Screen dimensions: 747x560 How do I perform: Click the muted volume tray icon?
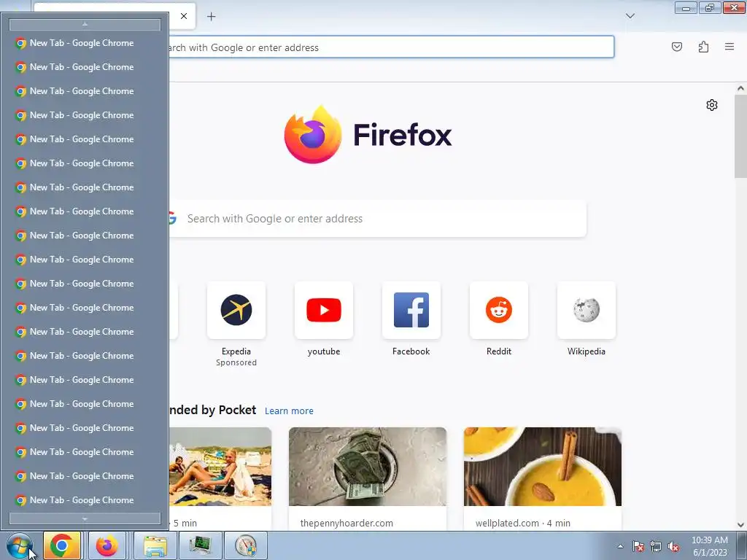tap(673, 546)
